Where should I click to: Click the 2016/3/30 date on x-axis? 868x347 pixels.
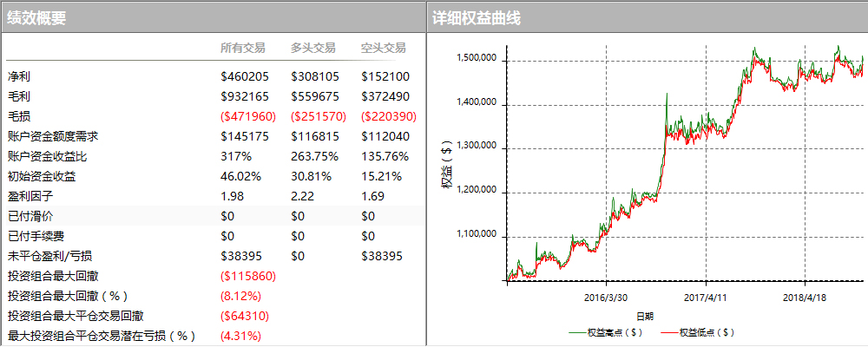pyautogui.click(x=606, y=297)
